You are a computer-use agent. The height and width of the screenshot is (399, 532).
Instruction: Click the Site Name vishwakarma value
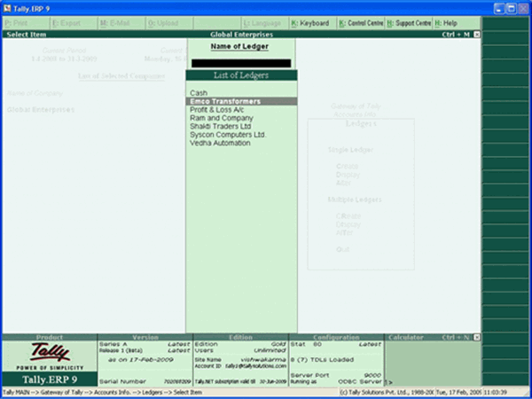point(263,359)
